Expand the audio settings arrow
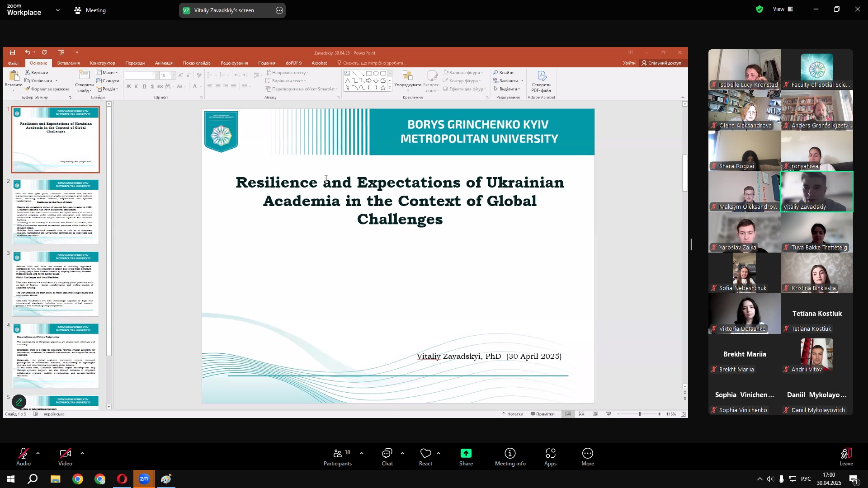The width and height of the screenshot is (868, 488). click(38, 453)
